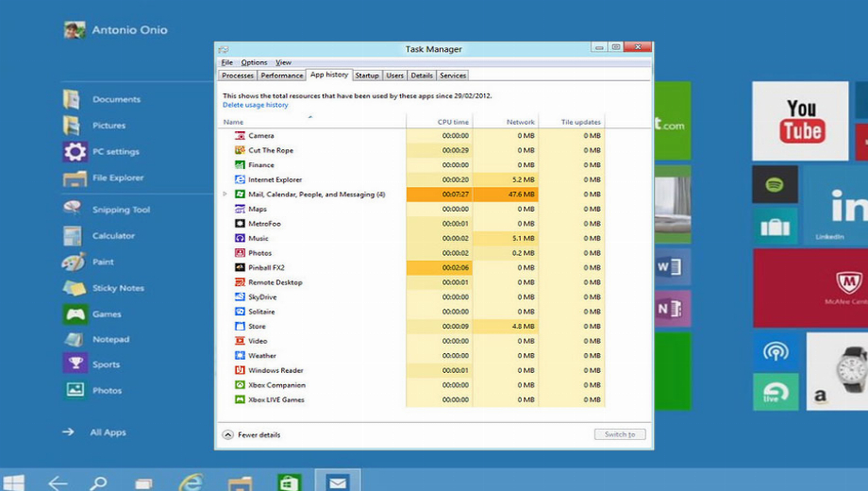This screenshot has width=868, height=491.
Task: Switch to the Services tab
Action: pos(453,76)
